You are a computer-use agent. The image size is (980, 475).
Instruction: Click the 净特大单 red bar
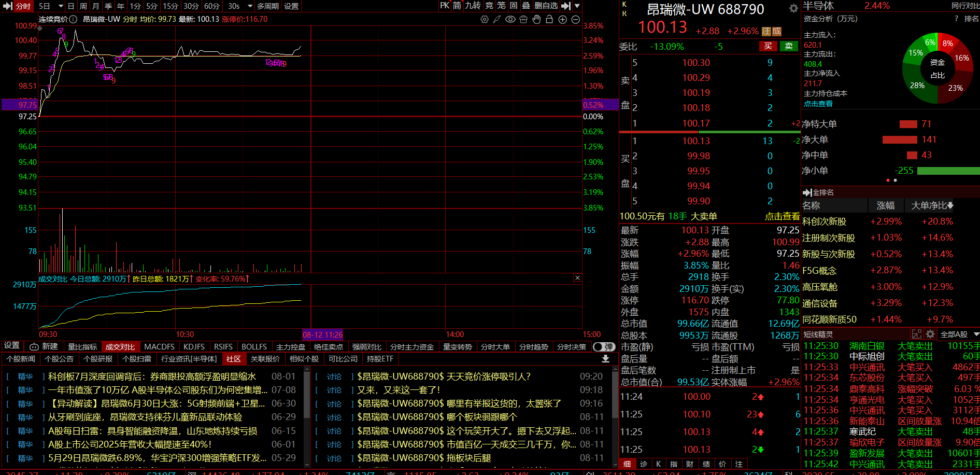(x=908, y=124)
